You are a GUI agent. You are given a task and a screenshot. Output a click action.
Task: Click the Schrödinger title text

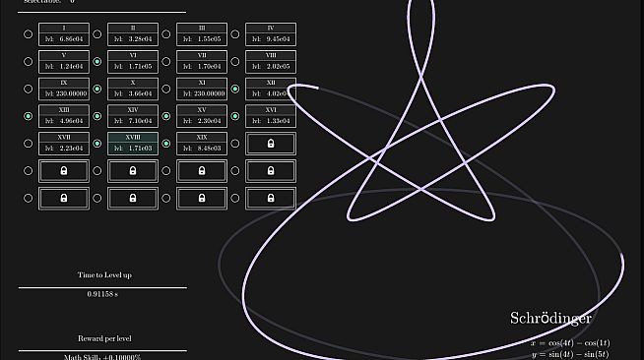550,318
